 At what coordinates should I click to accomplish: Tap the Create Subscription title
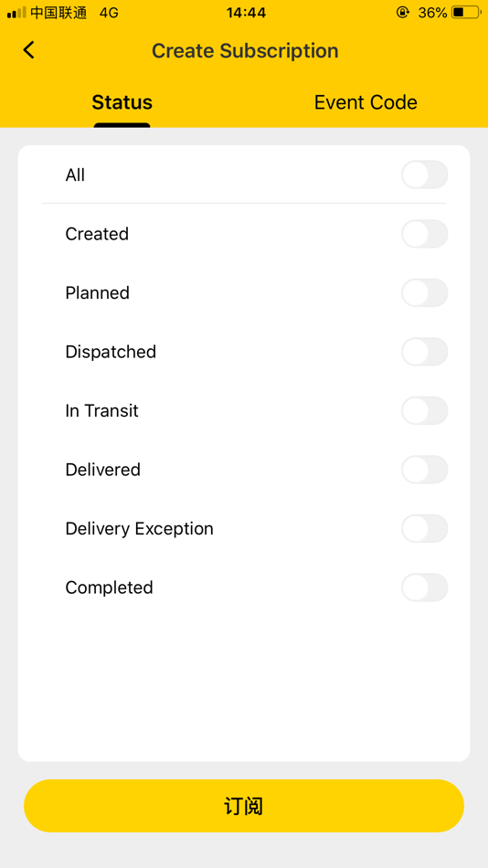(245, 51)
